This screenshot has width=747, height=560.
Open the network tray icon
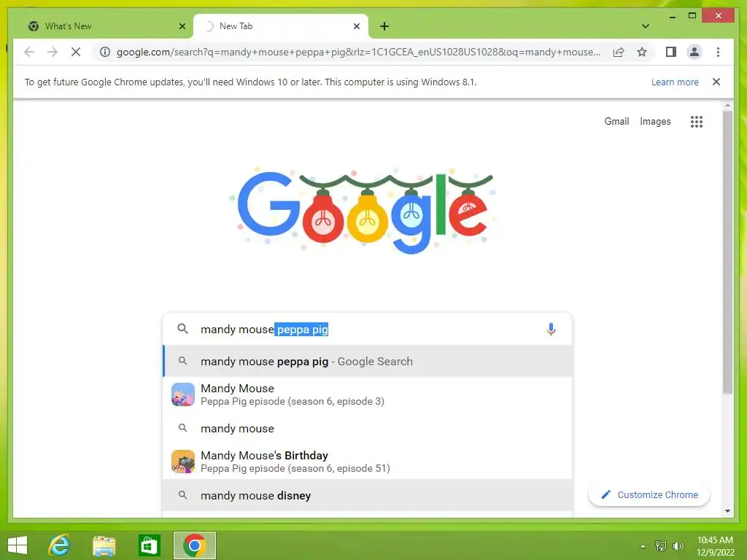tap(661, 545)
